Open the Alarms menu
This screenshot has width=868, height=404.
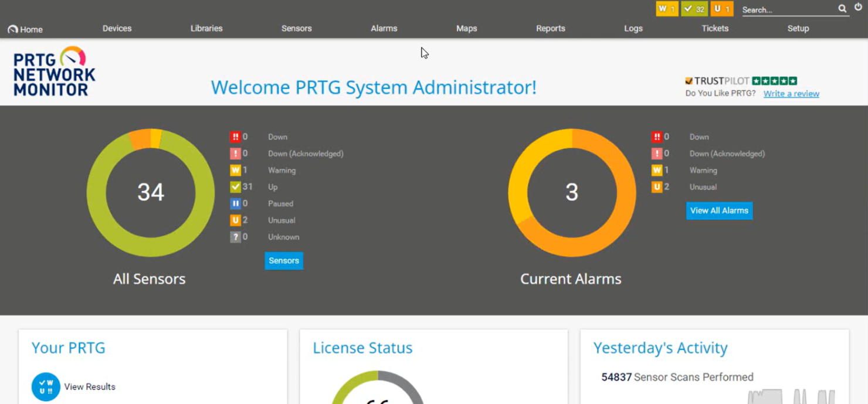click(x=384, y=28)
